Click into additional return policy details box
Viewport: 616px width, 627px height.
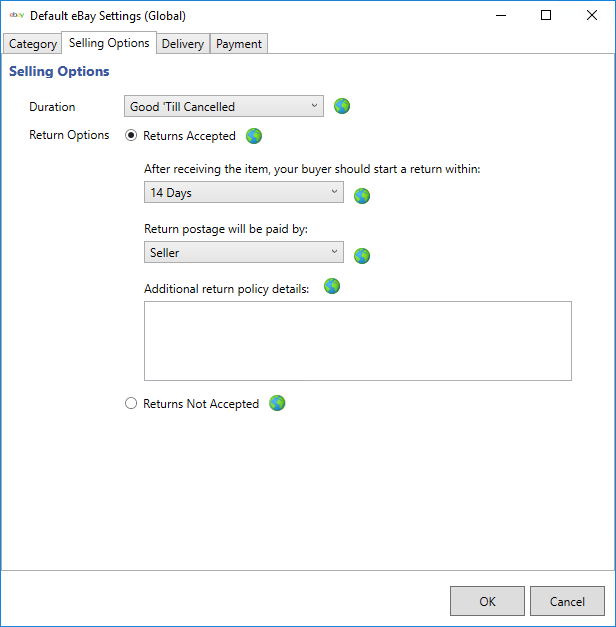(x=357, y=340)
